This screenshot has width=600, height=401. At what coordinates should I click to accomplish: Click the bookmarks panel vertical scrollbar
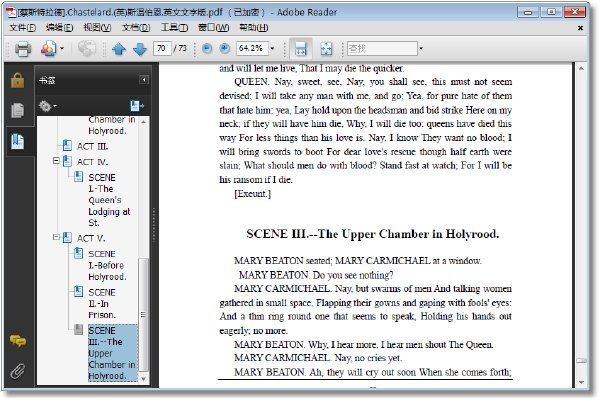pyautogui.click(x=143, y=314)
